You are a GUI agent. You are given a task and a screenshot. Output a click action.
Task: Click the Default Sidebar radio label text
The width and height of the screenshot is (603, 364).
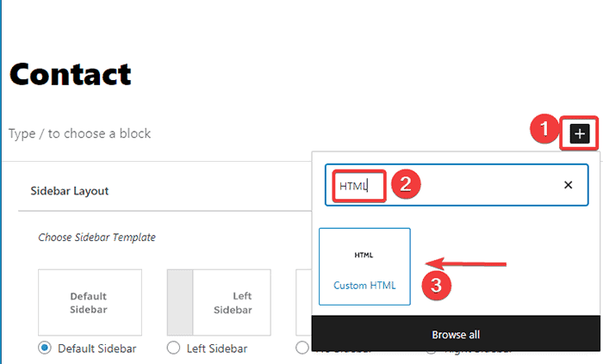[x=96, y=349]
